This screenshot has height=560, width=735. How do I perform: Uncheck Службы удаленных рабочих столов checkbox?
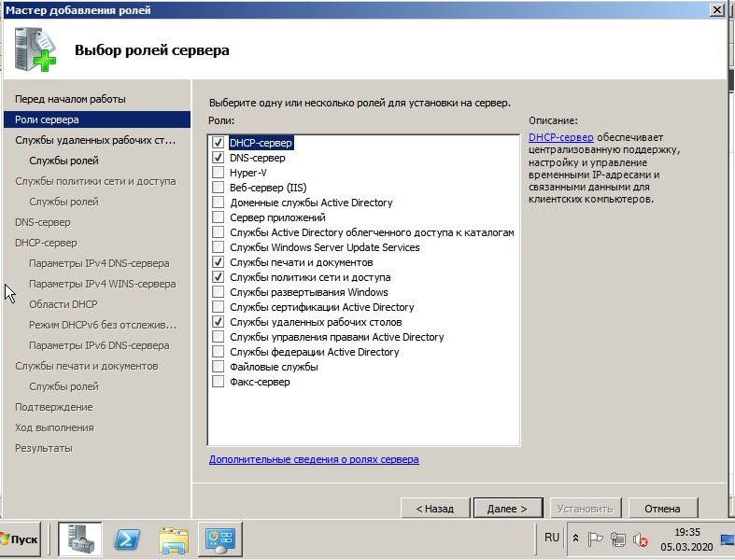[x=218, y=322]
